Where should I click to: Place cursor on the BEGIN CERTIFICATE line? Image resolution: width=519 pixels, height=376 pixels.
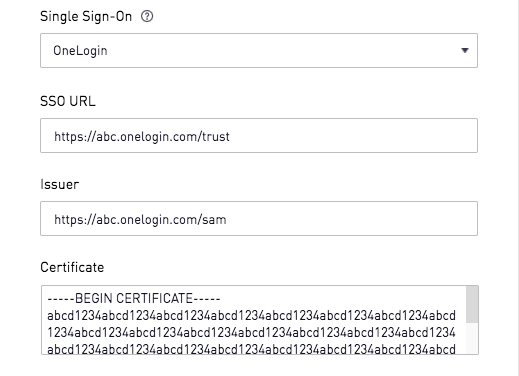point(134,298)
